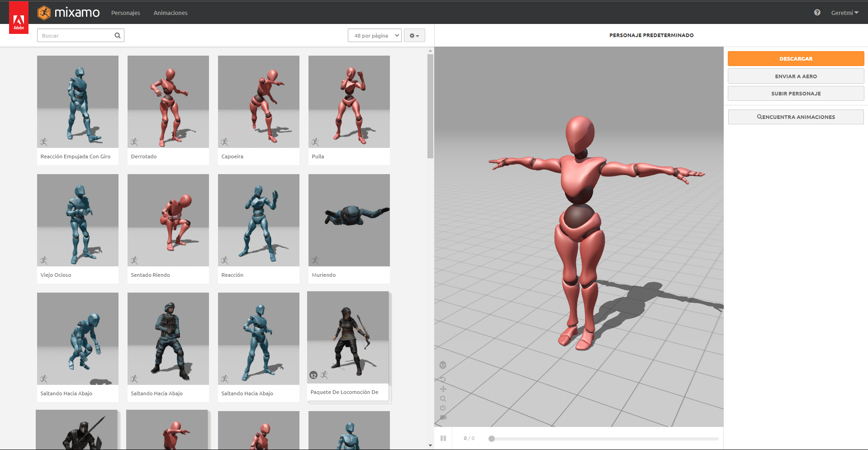Select the Pulla animation thumbnail
Screen dimensions: 868x450
tap(349, 102)
